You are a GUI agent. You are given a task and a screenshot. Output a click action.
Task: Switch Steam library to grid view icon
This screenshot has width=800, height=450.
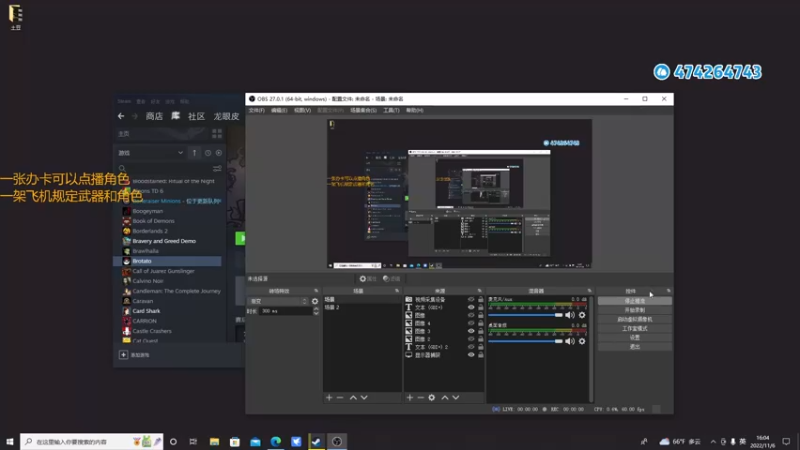(217, 134)
